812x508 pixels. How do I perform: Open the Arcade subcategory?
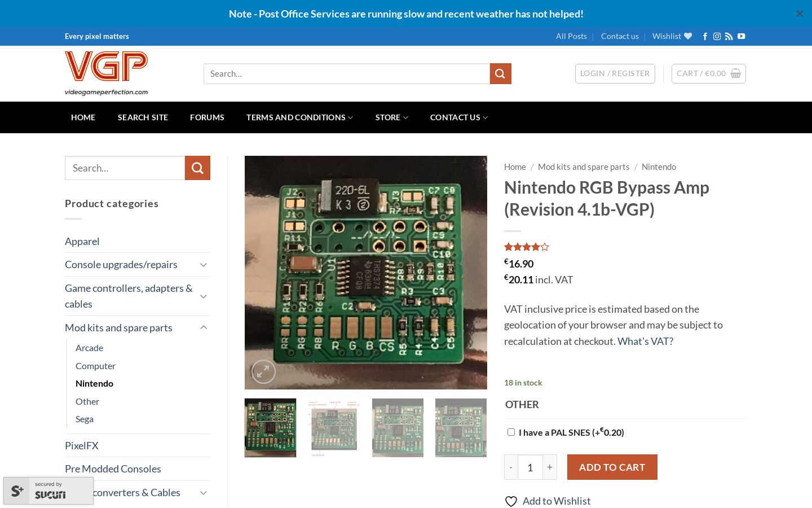click(89, 348)
